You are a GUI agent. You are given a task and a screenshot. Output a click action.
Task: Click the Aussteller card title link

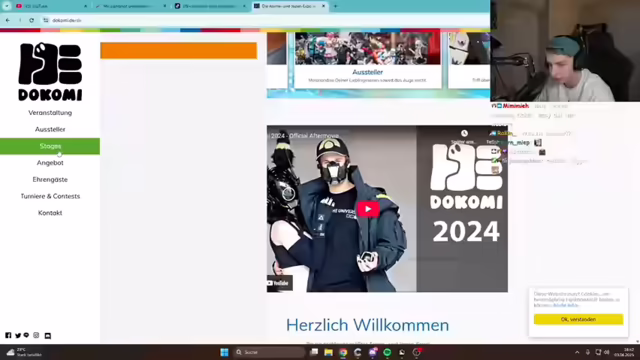pos(367,72)
